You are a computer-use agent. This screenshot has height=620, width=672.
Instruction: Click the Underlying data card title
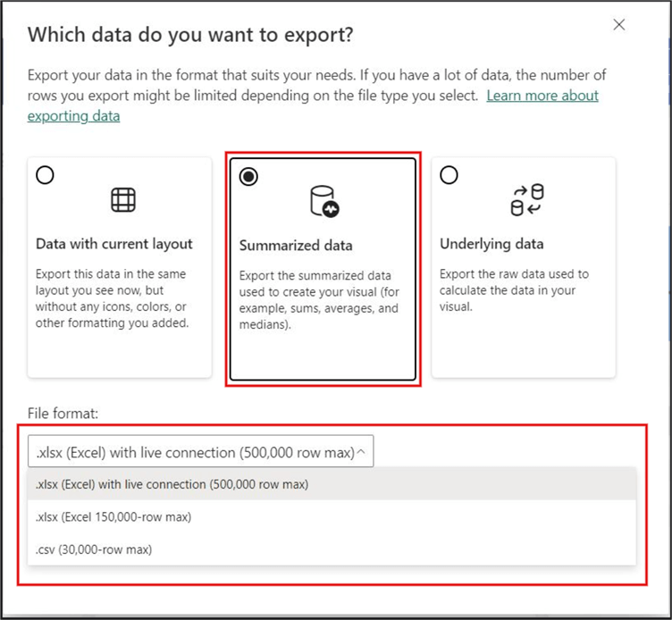(x=491, y=243)
